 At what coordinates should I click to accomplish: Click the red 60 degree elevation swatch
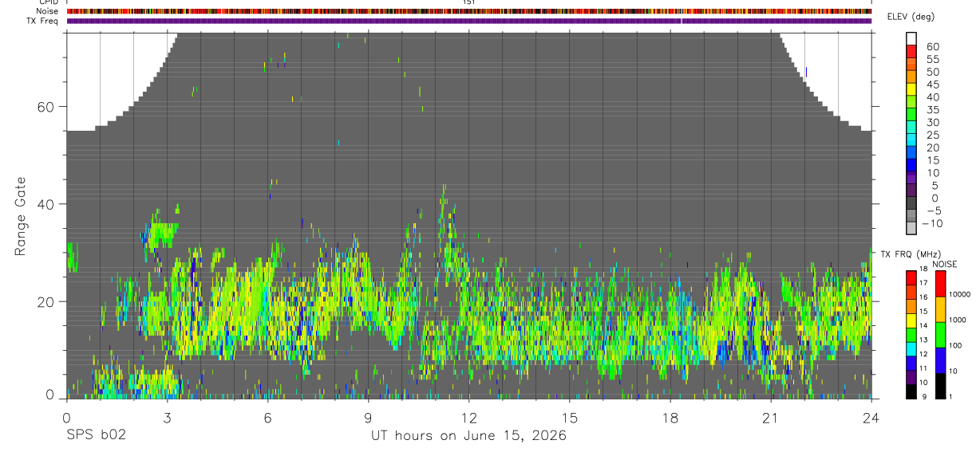911,51
